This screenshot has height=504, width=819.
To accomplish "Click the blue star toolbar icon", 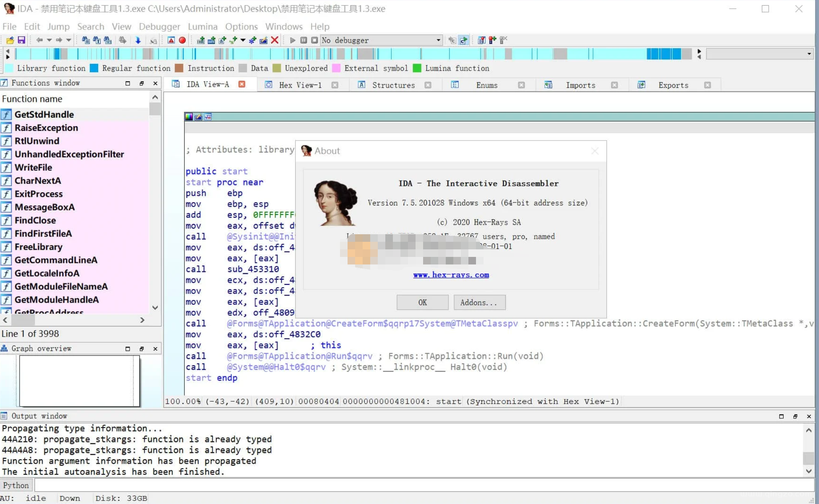I will click(252, 40).
